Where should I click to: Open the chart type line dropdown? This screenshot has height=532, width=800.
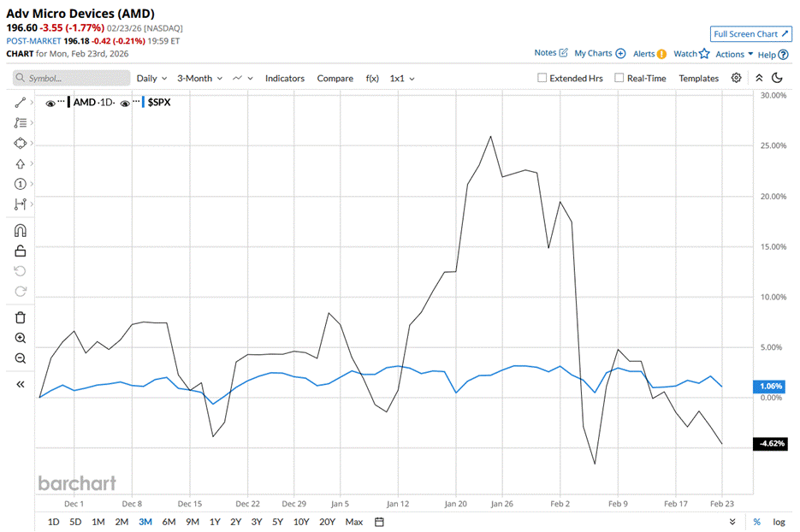coord(242,78)
